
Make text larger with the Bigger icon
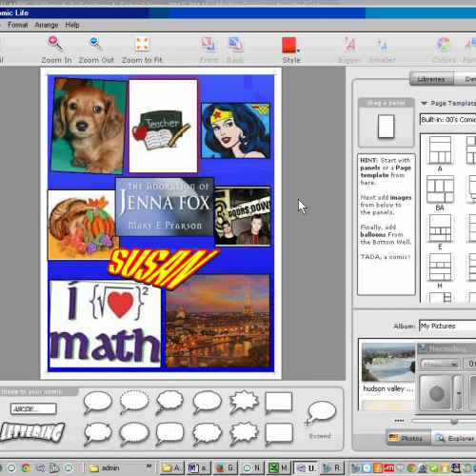(350, 44)
